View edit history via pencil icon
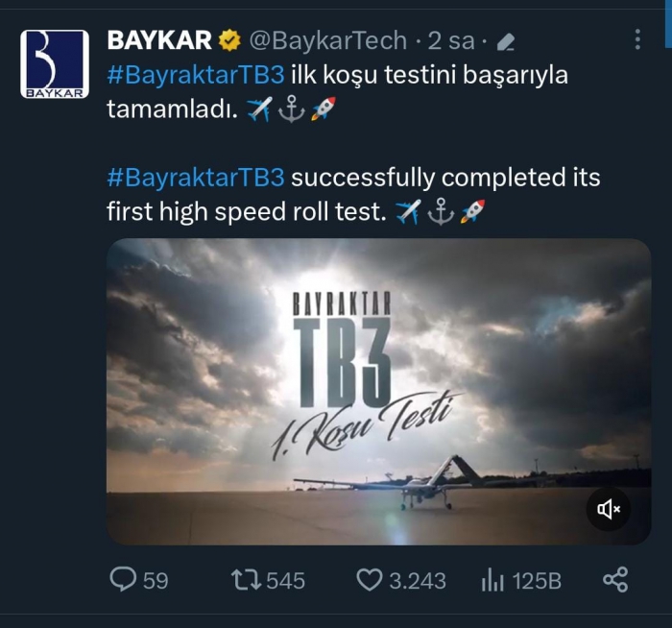The width and height of the screenshot is (672, 628). [x=506, y=41]
